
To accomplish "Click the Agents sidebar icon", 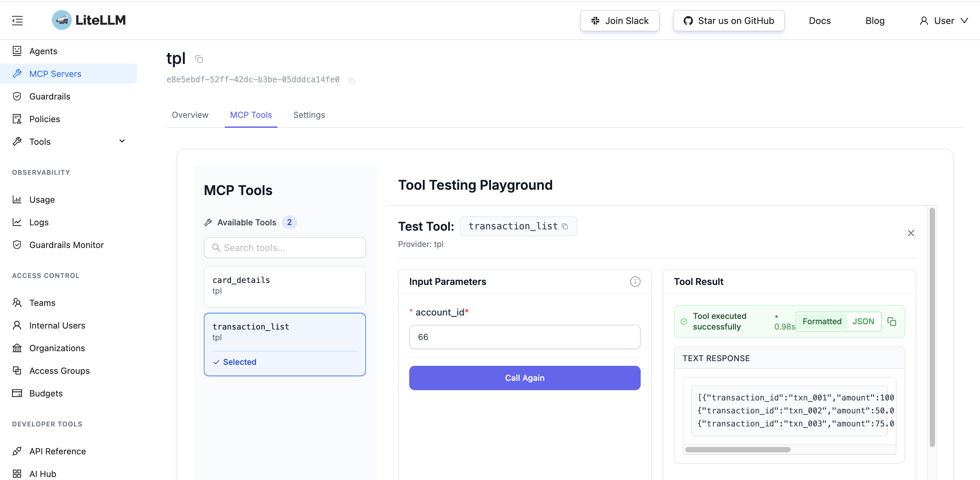I will 17,51.
